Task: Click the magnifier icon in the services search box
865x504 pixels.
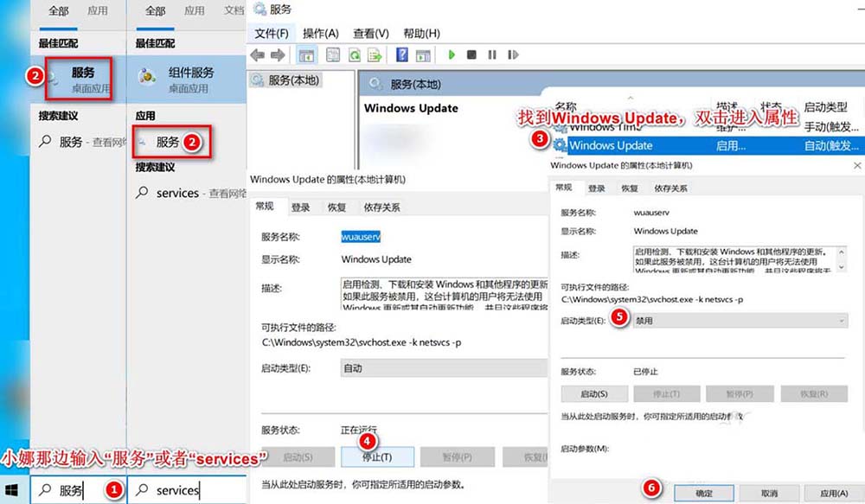Action: pyautogui.click(x=143, y=489)
